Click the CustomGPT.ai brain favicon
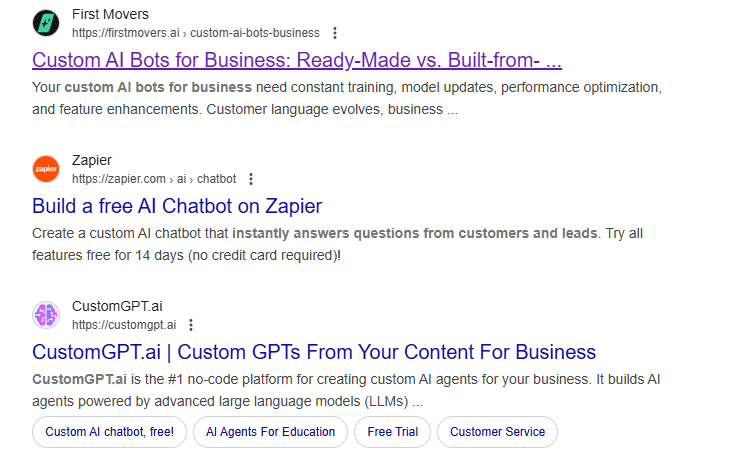Screen dimensions: 749x465 (46, 315)
